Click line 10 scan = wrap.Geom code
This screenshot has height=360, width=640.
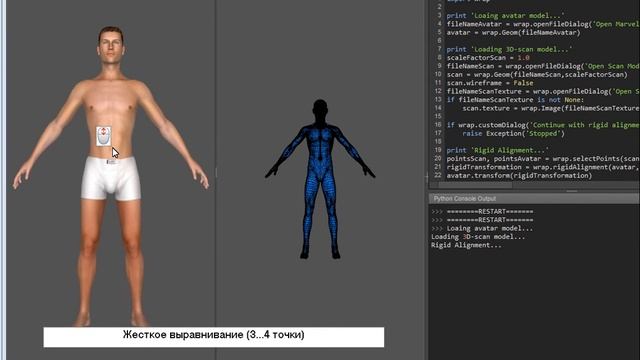537,74
